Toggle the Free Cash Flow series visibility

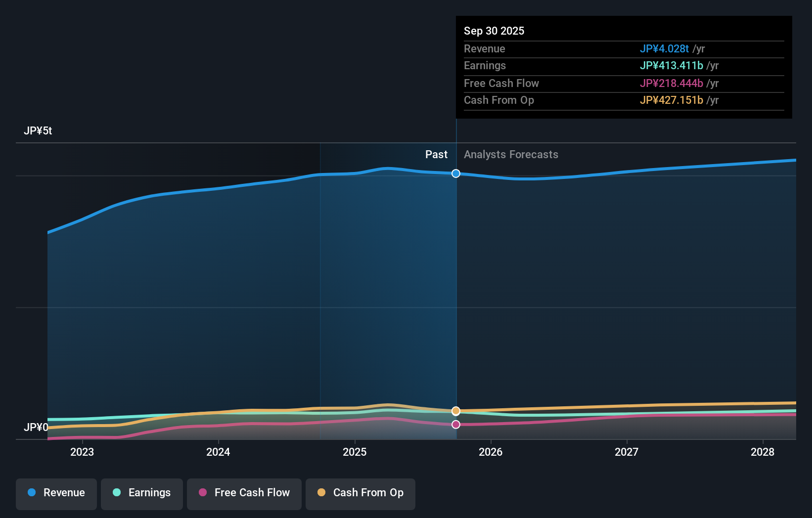point(244,494)
